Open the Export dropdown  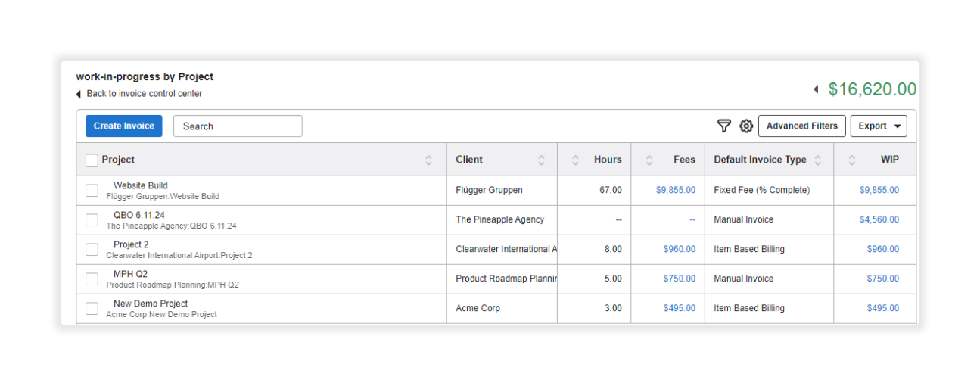pos(879,126)
